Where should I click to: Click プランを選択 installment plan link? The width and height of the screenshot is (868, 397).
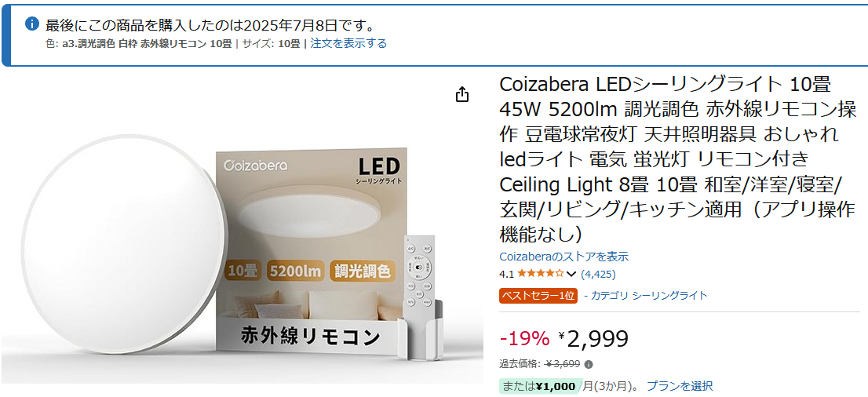679,385
